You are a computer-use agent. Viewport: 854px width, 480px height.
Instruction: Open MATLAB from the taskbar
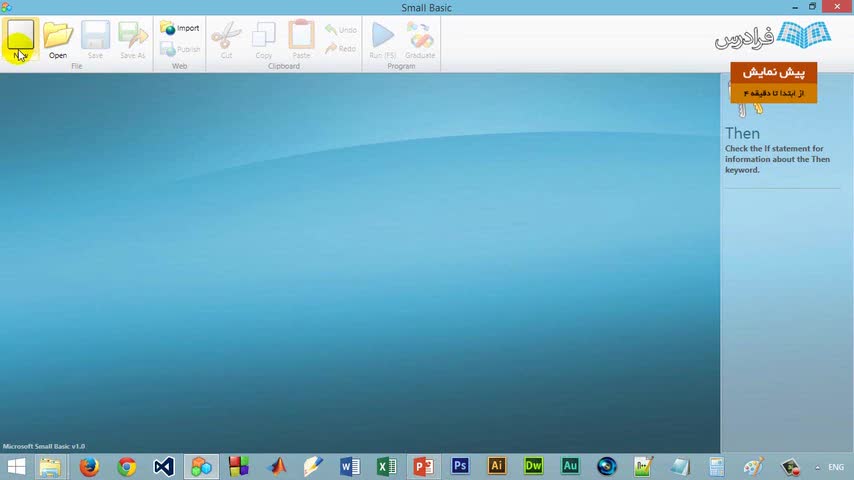point(277,467)
